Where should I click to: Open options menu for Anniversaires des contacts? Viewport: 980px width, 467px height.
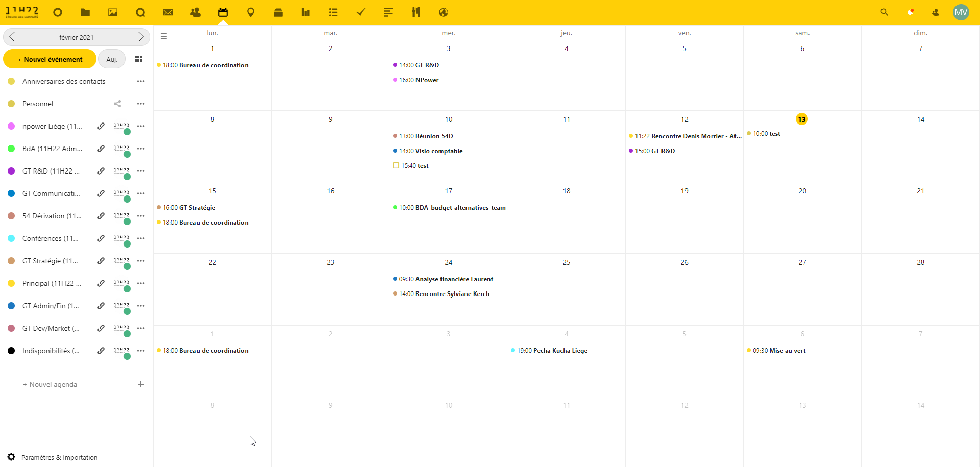(141, 81)
